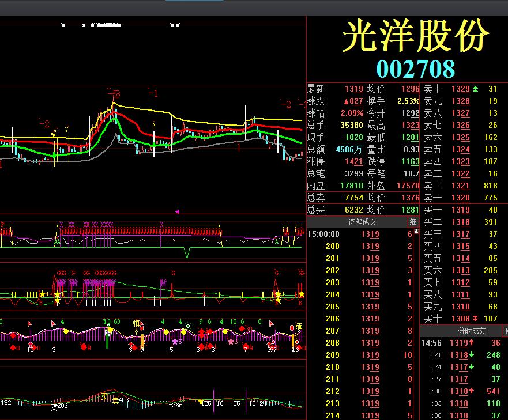Click the 外盘 value 17570
Viewport: 508px width, 420px height.
[x=408, y=186]
